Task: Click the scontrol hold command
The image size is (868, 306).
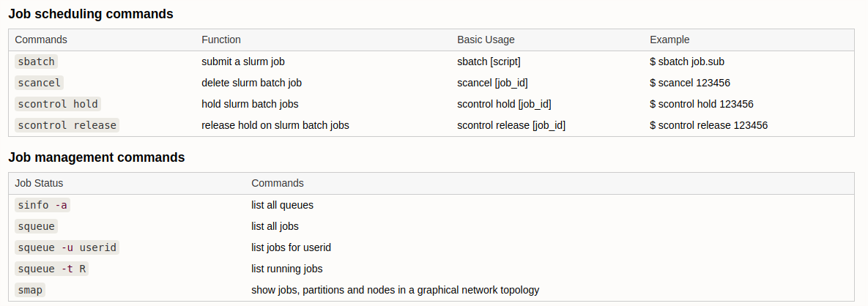Action: coord(58,104)
